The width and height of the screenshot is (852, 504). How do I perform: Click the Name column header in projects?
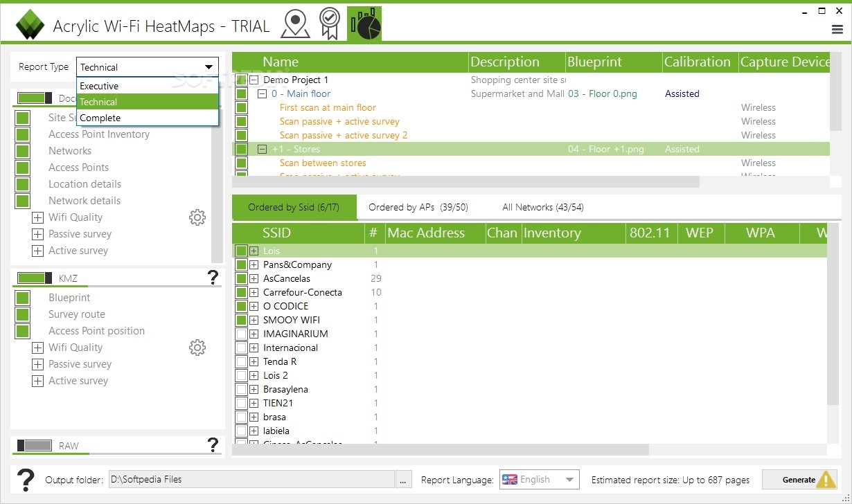point(350,62)
